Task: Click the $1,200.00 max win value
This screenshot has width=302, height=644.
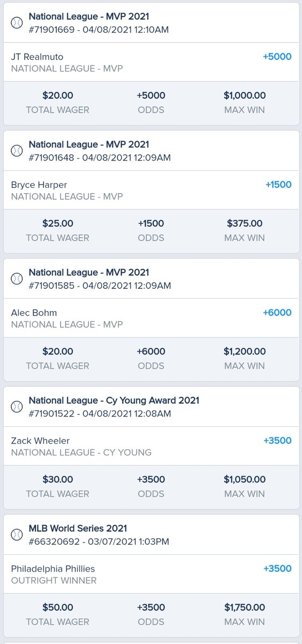Action: point(245,352)
